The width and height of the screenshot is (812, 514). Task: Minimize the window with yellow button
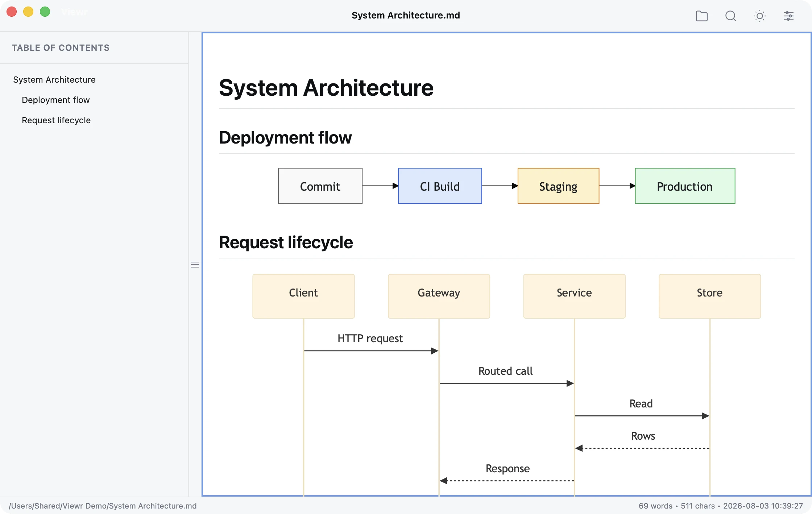(x=28, y=12)
